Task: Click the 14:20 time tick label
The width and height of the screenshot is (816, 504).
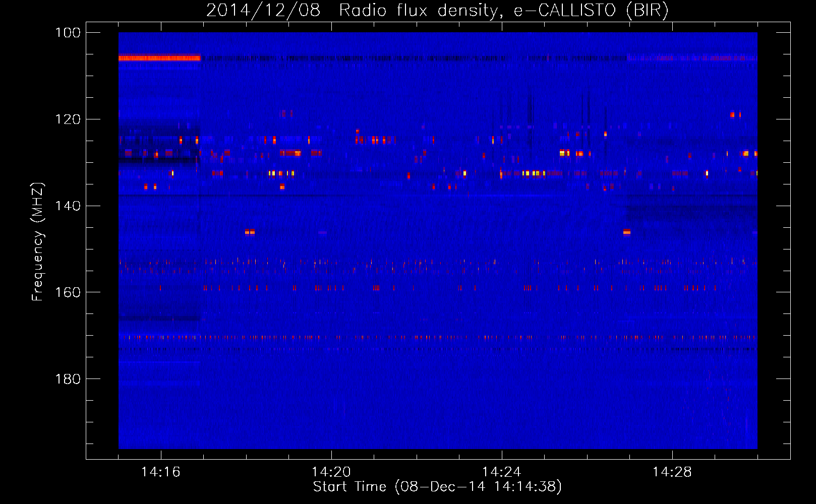Action: click(x=331, y=472)
